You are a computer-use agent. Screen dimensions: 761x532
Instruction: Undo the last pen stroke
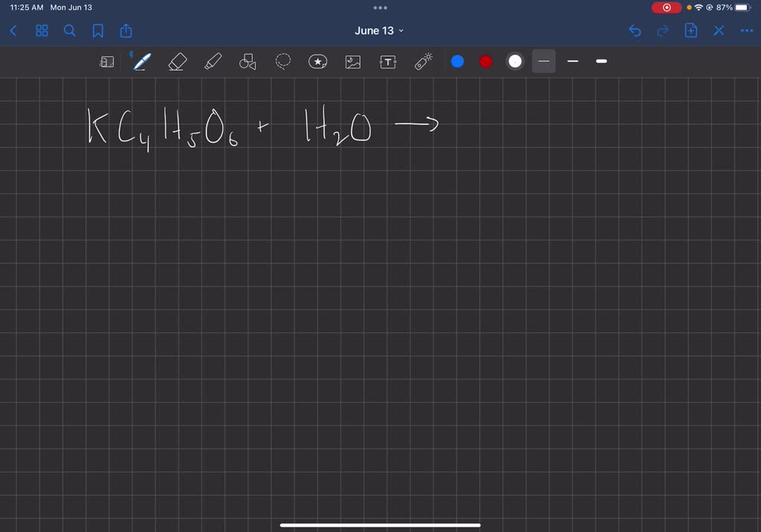tap(634, 30)
